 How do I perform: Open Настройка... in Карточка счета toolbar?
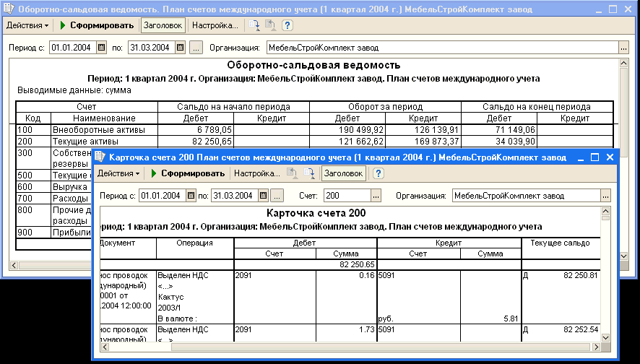pyautogui.click(x=256, y=173)
